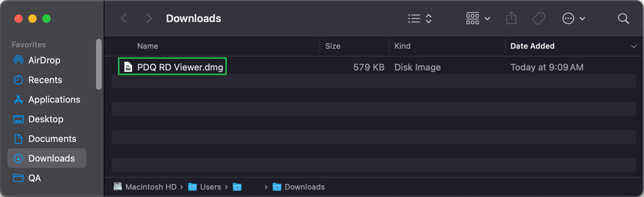Click the forward navigation arrow
This screenshot has width=644, height=197.
149,18
